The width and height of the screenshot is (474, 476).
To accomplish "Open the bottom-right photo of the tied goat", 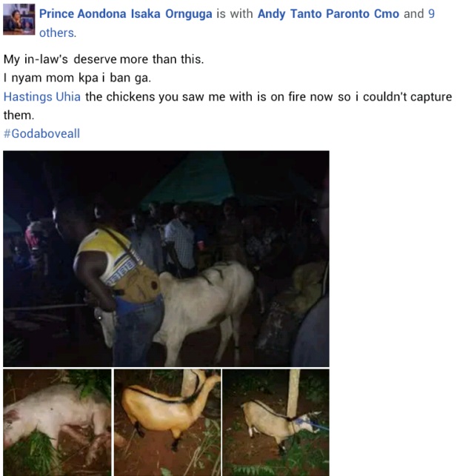I will tap(276, 422).
